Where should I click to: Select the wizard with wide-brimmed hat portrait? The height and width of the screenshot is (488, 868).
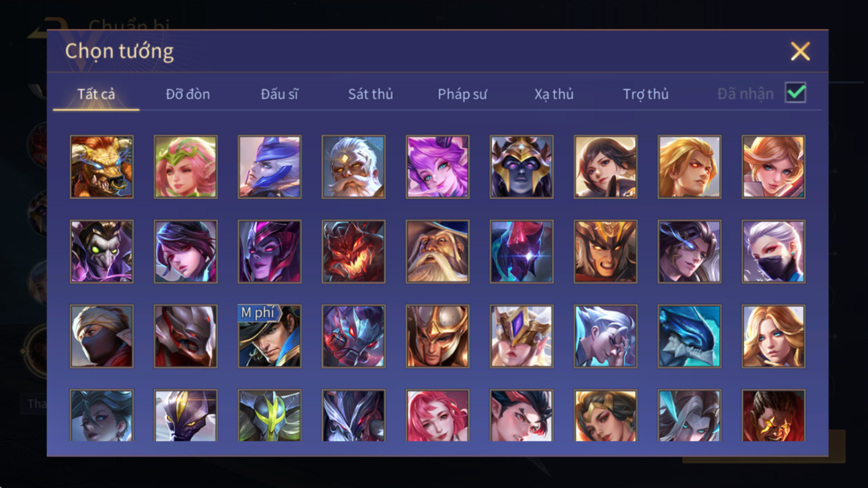437,252
